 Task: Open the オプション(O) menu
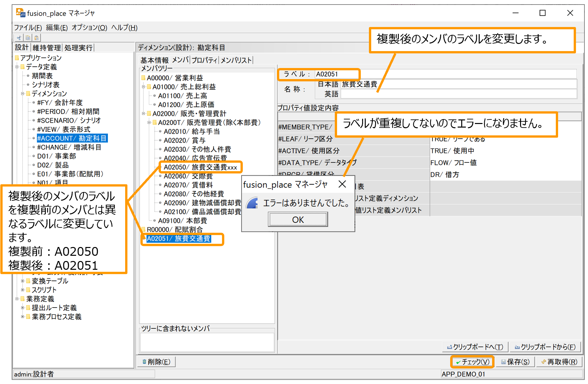[x=89, y=28]
